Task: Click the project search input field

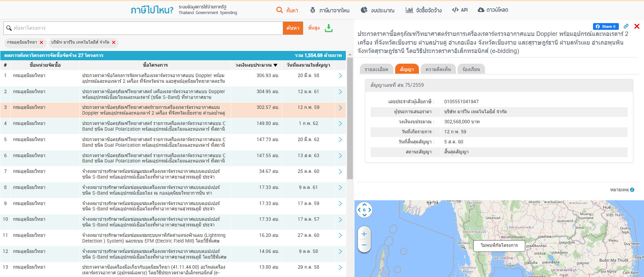Action: [x=144, y=28]
